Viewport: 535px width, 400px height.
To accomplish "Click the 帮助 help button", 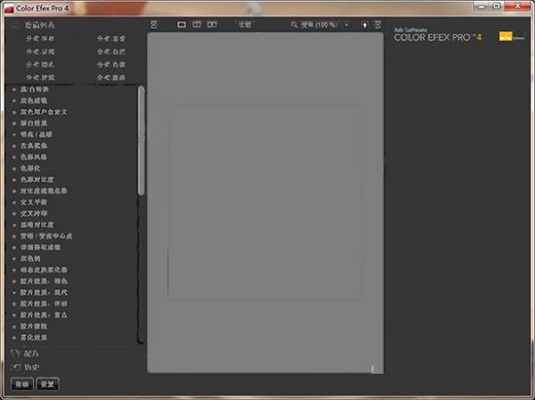I will 22,384.
